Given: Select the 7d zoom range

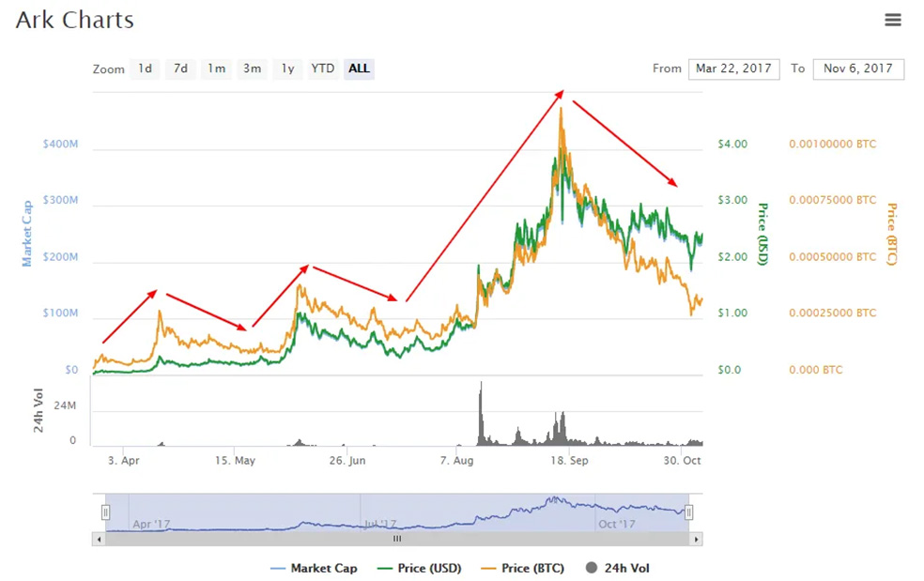Looking at the screenshot, I should point(180,69).
